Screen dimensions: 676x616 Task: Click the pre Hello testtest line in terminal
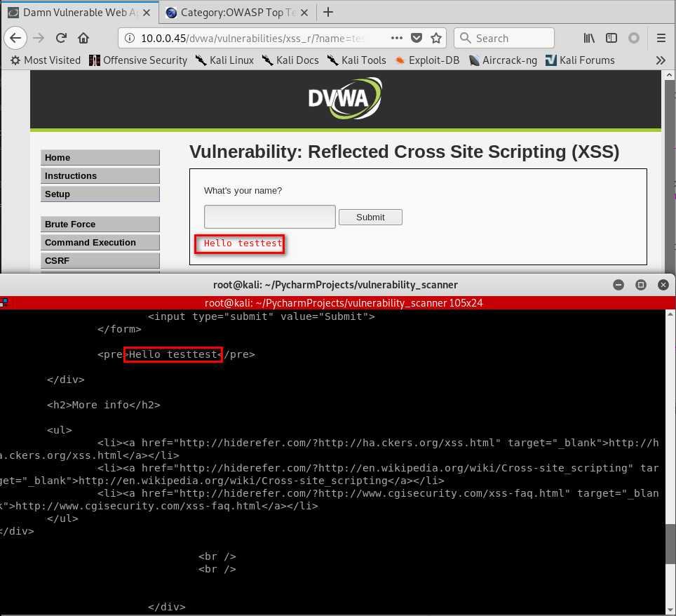pos(176,354)
